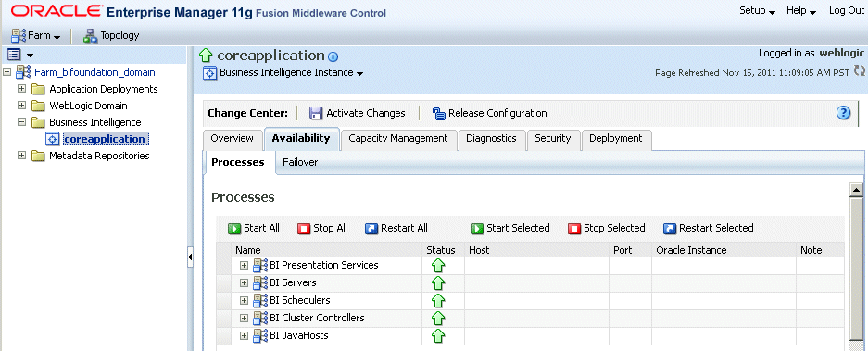Select the Application Deployments folder icon
The image size is (868, 351).
38,89
